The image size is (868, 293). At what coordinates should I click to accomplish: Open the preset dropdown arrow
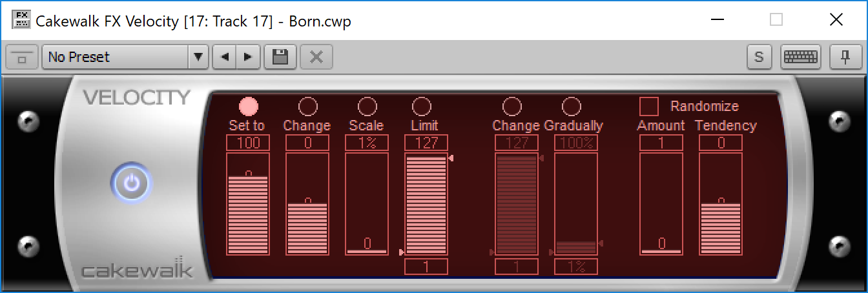pos(198,57)
